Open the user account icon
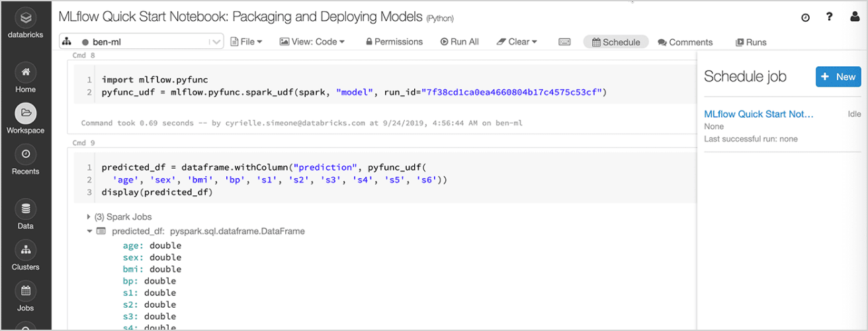Image resolution: width=868 pixels, height=331 pixels. tap(854, 17)
